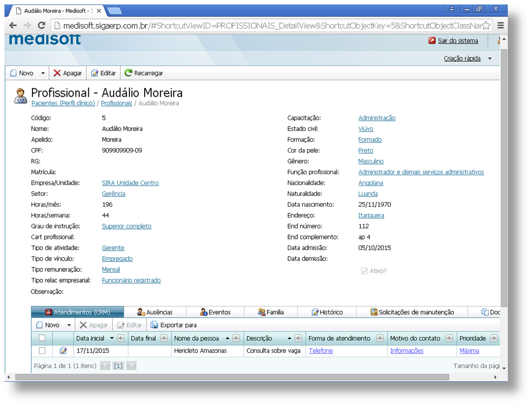
Task: Open the filter icon on Data inicial column
Action: click(x=120, y=338)
